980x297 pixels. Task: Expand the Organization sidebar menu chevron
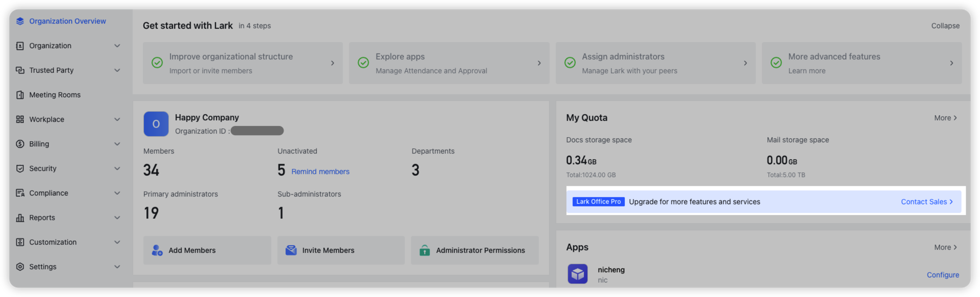117,46
